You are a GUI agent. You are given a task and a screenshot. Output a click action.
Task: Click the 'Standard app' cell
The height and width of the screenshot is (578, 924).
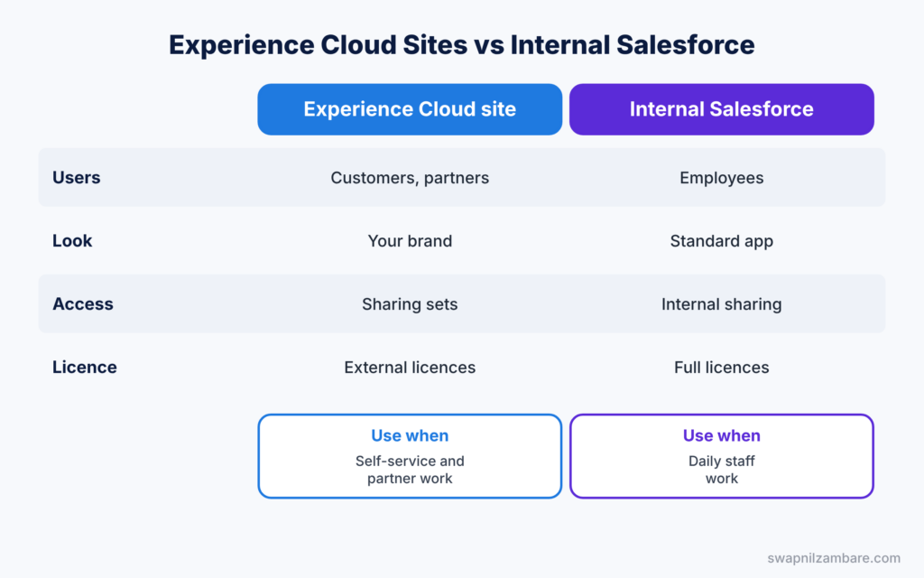coord(721,241)
